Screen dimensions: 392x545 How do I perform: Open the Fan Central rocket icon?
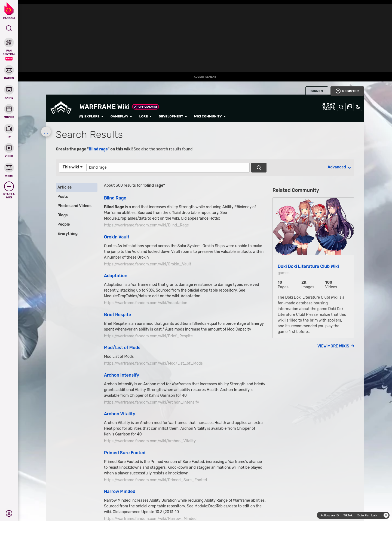point(9,43)
